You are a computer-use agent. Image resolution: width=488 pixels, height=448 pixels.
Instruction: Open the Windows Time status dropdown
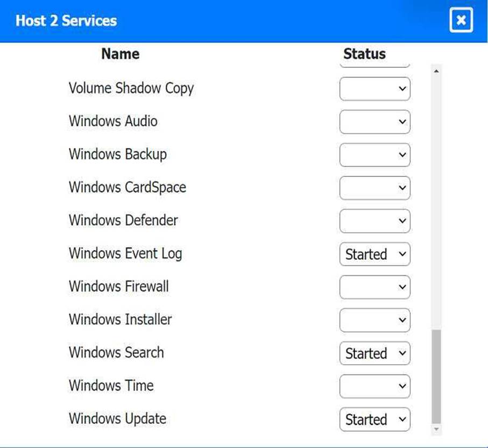coord(374,386)
